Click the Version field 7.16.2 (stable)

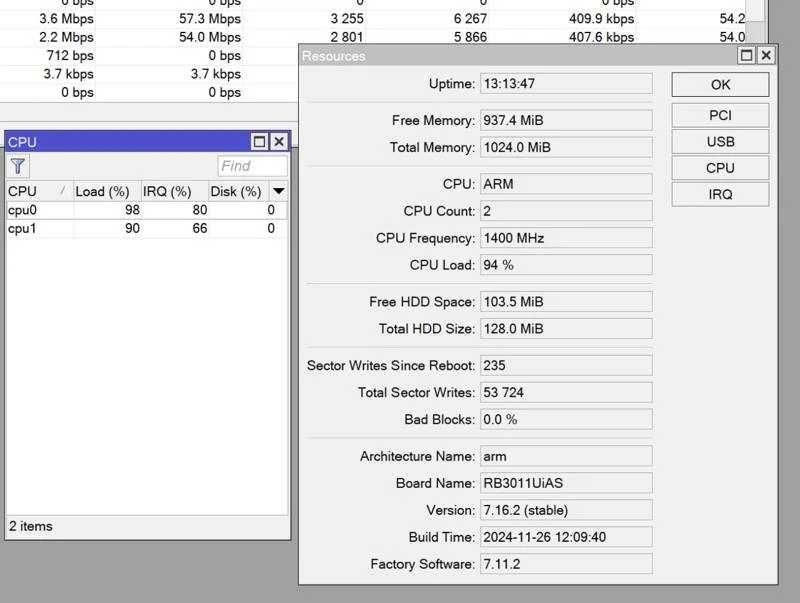(x=566, y=510)
